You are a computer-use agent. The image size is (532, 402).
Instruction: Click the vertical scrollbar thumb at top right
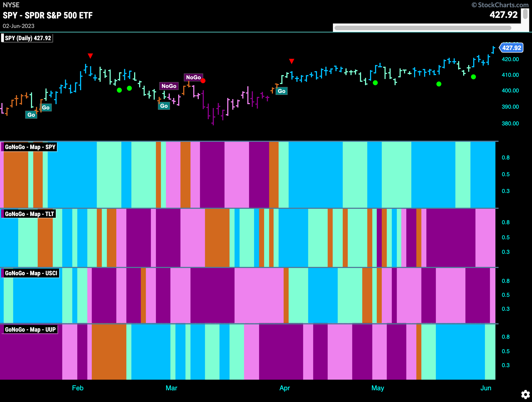click(525, 14)
